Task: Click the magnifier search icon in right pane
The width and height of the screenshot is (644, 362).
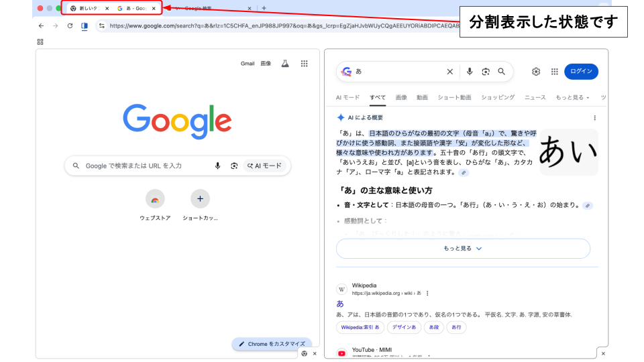Action: coord(501,72)
